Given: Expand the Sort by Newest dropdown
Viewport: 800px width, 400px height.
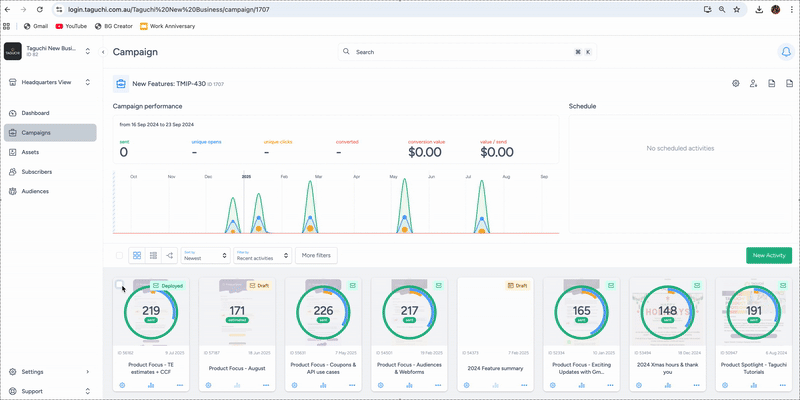Looking at the screenshot, I should tap(205, 256).
